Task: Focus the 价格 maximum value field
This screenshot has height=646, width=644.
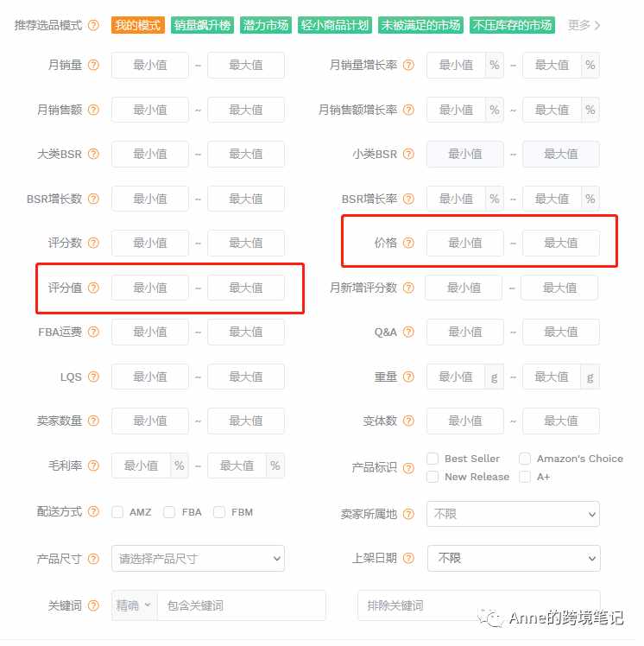Action: [x=561, y=243]
